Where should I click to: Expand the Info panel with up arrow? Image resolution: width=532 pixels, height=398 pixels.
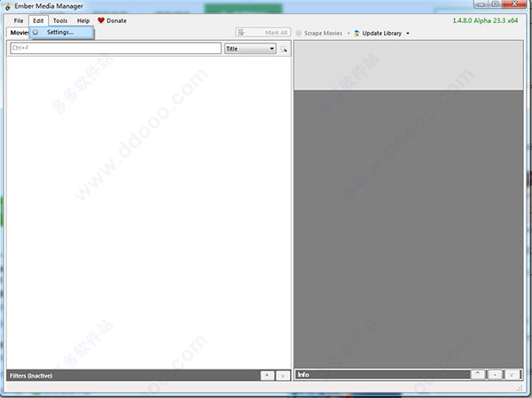tap(478, 374)
